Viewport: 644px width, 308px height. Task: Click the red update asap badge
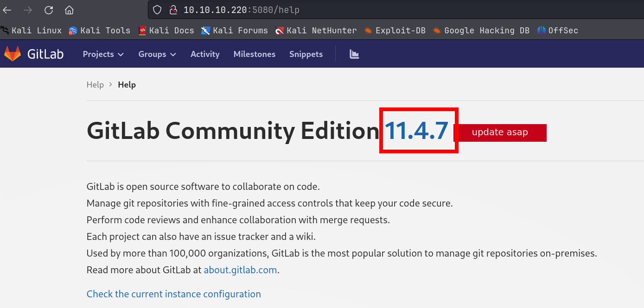[500, 132]
